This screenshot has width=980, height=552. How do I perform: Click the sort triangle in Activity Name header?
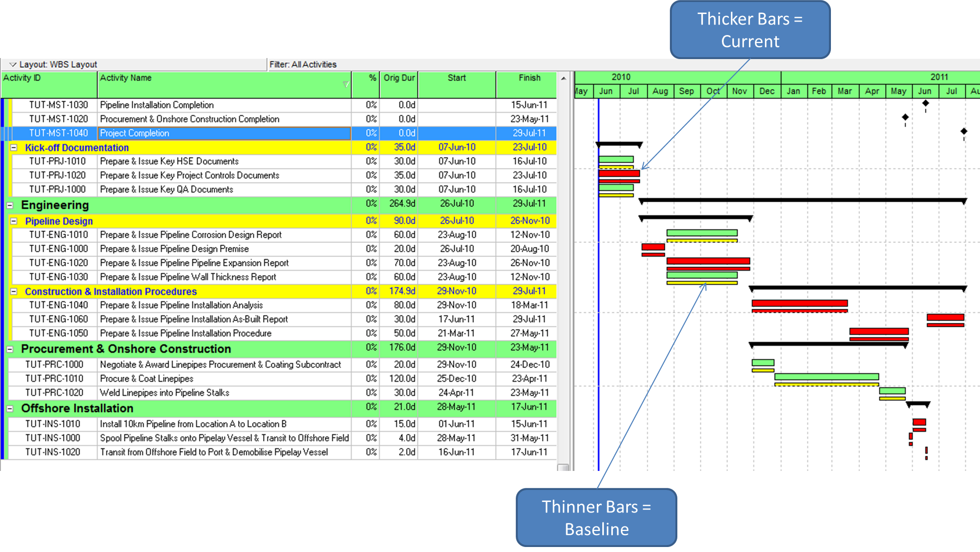(346, 85)
